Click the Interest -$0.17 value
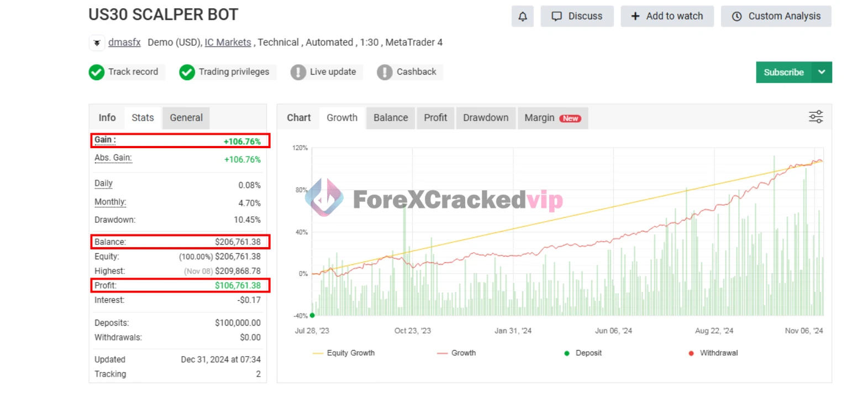The height and width of the screenshot is (397, 868). [249, 300]
